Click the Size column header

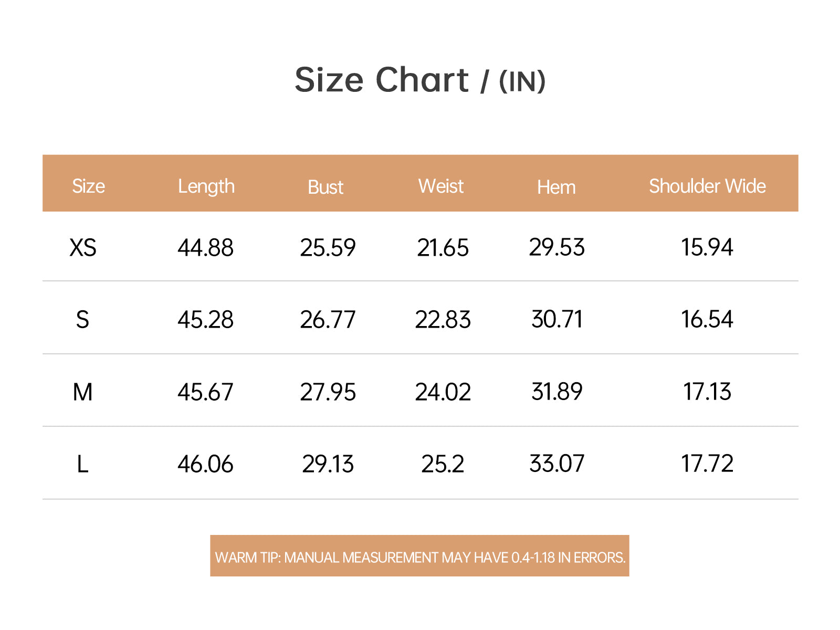pyautogui.click(x=88, y=186)
